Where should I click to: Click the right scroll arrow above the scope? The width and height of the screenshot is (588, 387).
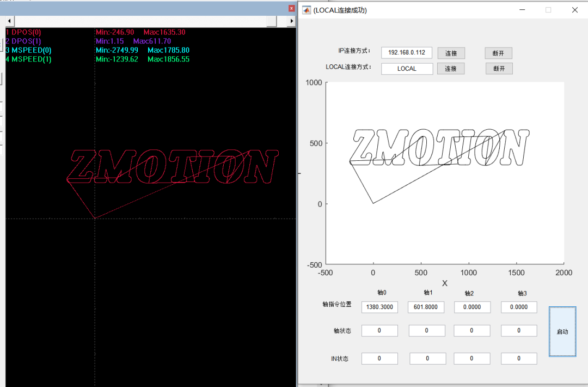tap(291, 21)
